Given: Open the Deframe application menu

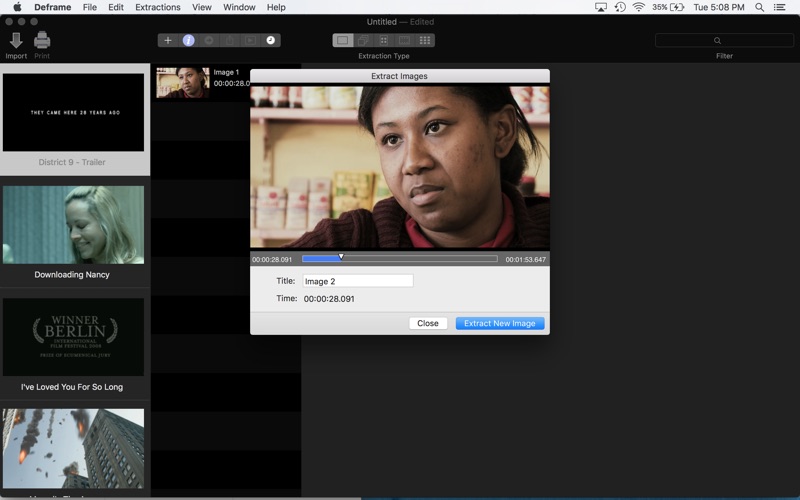Looking at the screenshot, I should [x=53, y=7].
